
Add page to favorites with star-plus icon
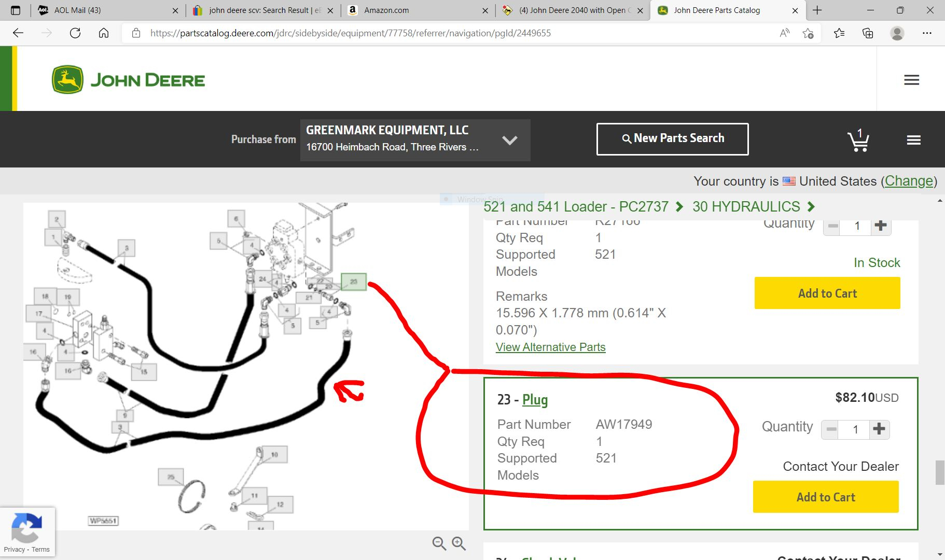click(808, 33)
